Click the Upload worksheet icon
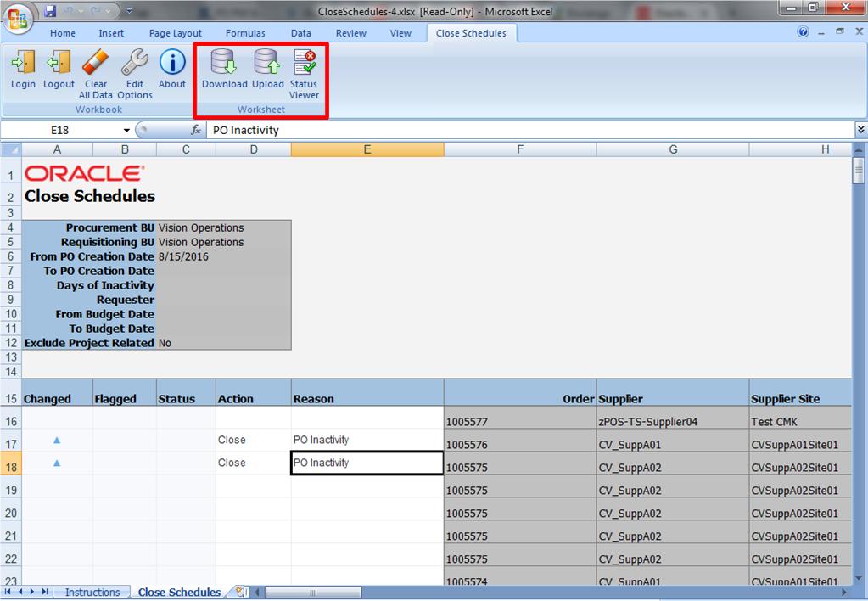Viewport: 868px width, 601px height. pos(267,62)
